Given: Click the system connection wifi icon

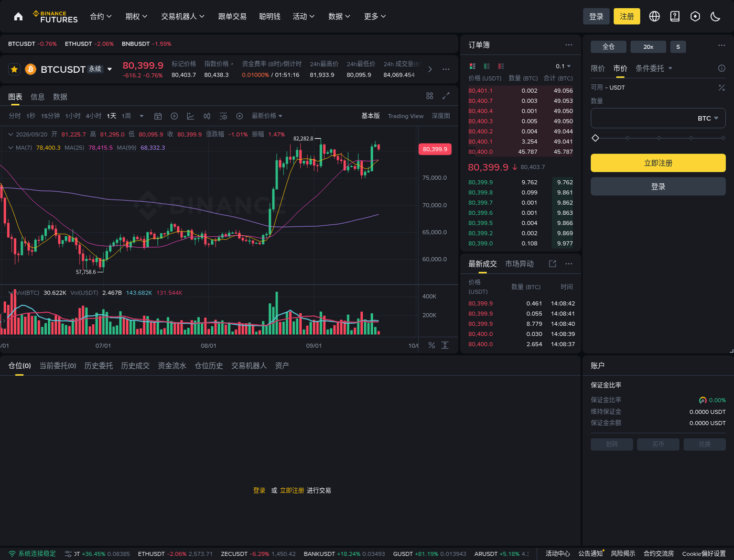Looking at the screenshot, I should pos(12,554).
